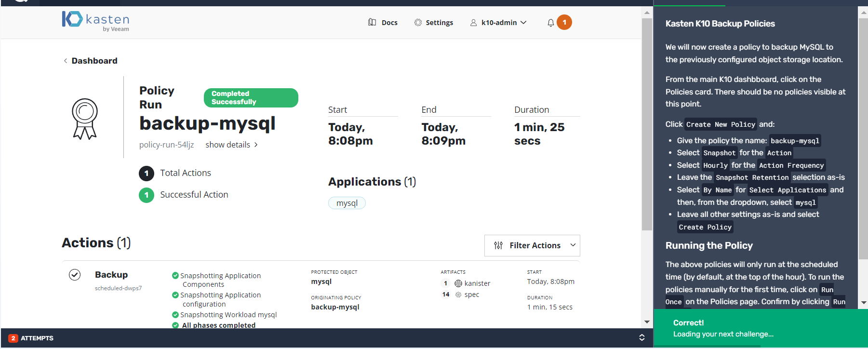Open the Docs book icon

pos(372,22)
